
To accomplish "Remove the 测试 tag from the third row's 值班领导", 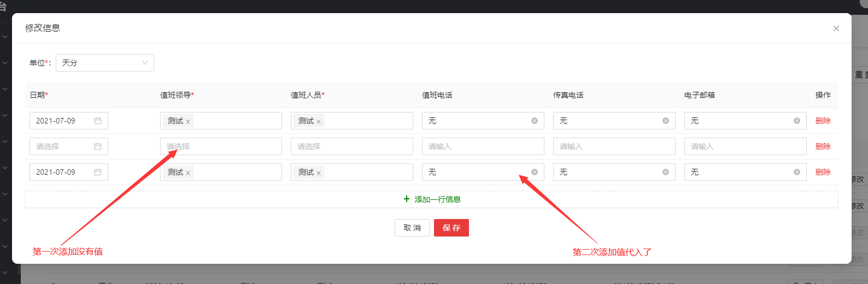I will pyautogui.click(x=188, y=173).
